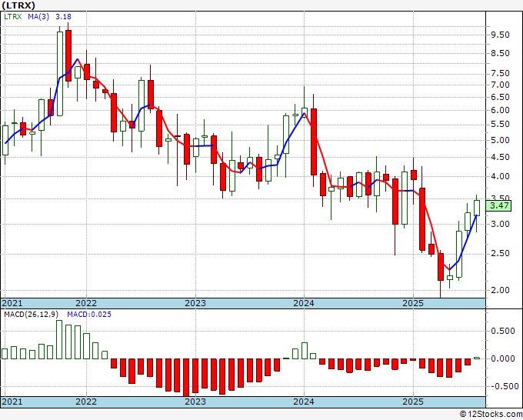Click 2023 on the MACD time axis
This screenshot has height=420, width=523.
pyautogui.click(x=195, y=402)
